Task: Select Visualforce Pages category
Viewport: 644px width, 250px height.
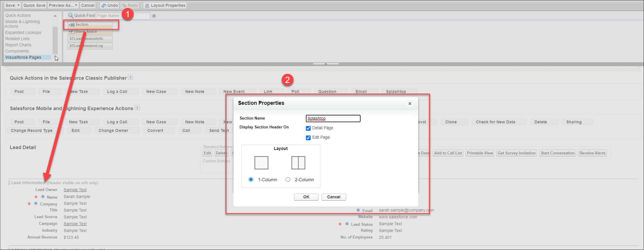Action: pos(23,57)
